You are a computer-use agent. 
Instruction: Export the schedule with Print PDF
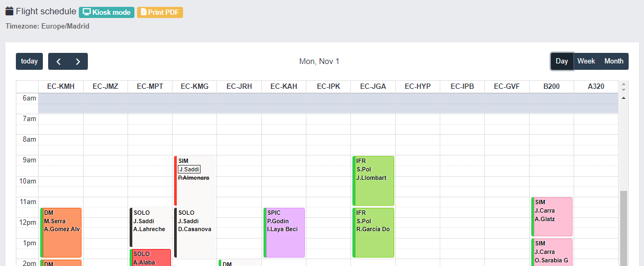point(160,12)
